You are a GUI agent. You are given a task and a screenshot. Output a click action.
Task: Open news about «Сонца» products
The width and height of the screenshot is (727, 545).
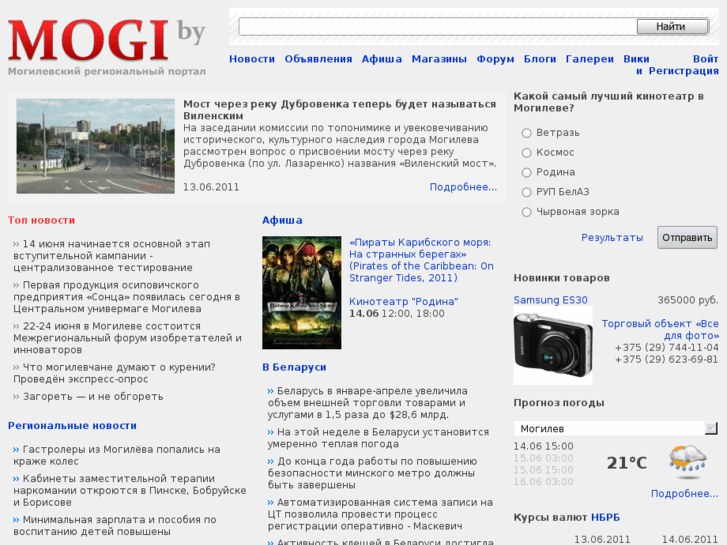(126, 297)
